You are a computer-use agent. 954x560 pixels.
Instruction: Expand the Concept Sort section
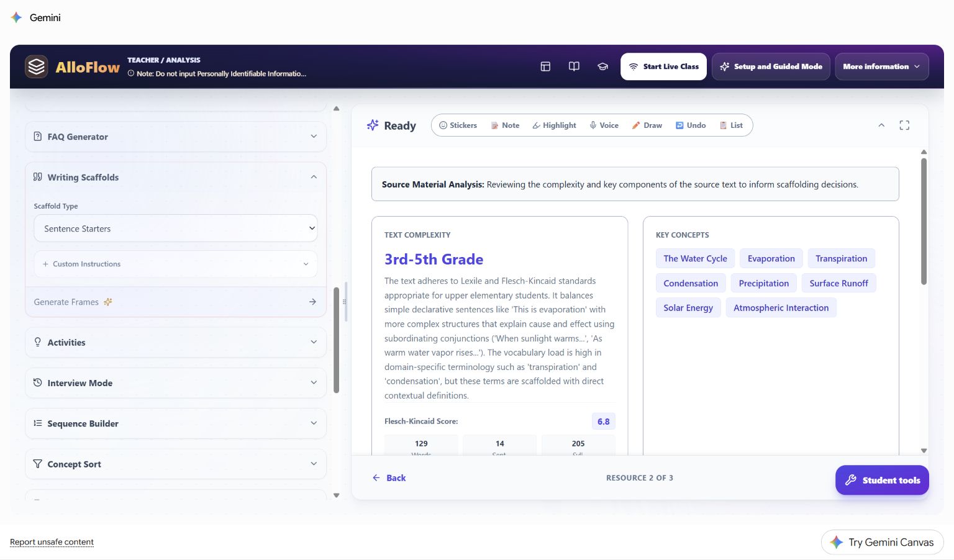[x=176, y=464]
